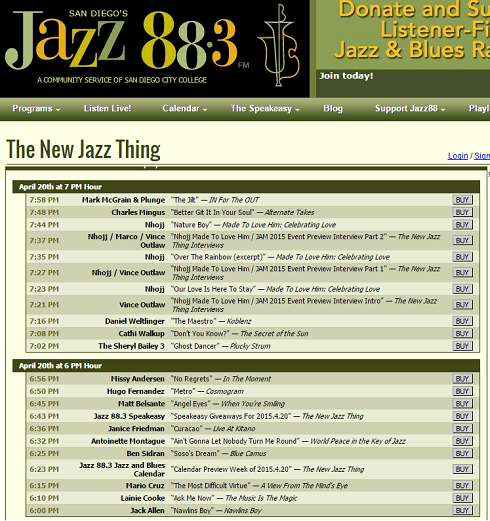Buy "The Jilt" by Mark McGrain & Plunge
Screen dimensions: 490x521
[462, 200]
